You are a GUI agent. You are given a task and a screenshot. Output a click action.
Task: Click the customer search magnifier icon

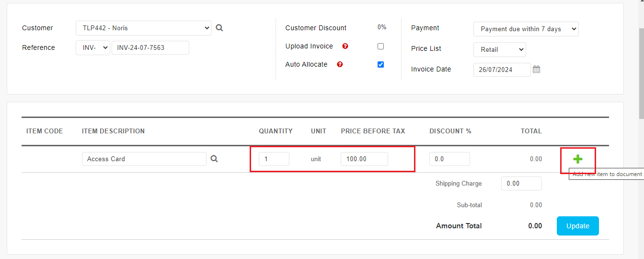(x=219, y=28)
